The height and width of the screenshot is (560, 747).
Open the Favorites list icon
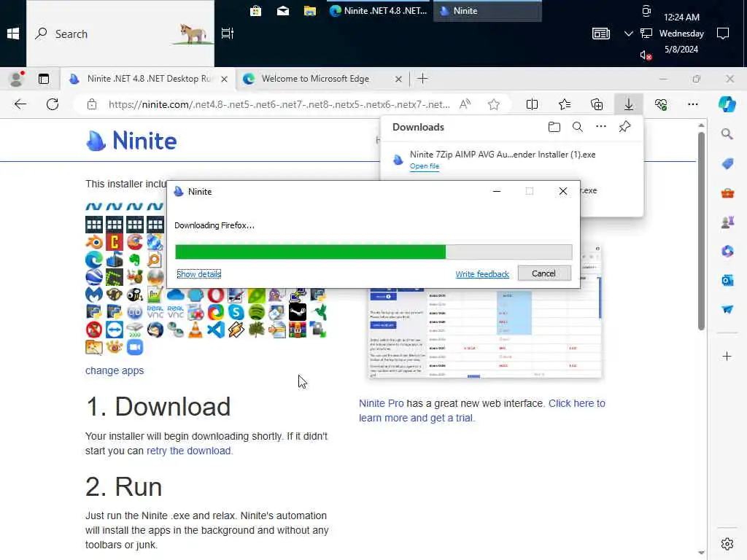(x=565, y=104)
